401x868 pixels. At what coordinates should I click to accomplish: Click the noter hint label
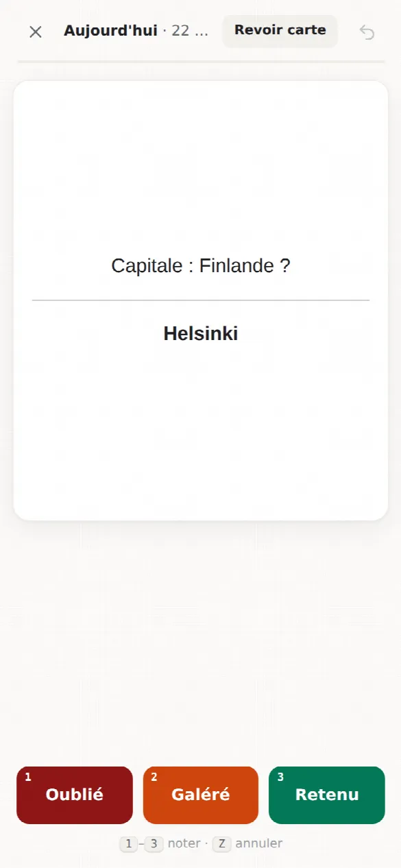(x=184, y=843)
